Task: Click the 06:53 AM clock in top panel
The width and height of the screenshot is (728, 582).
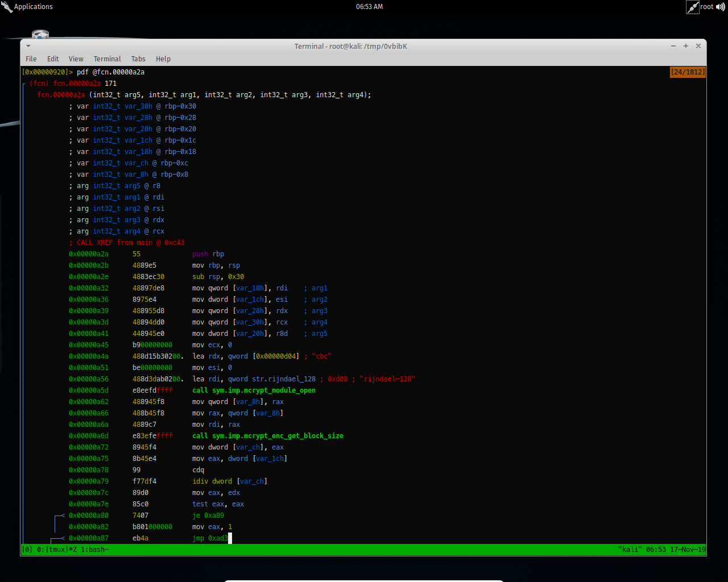Action: 369,7
